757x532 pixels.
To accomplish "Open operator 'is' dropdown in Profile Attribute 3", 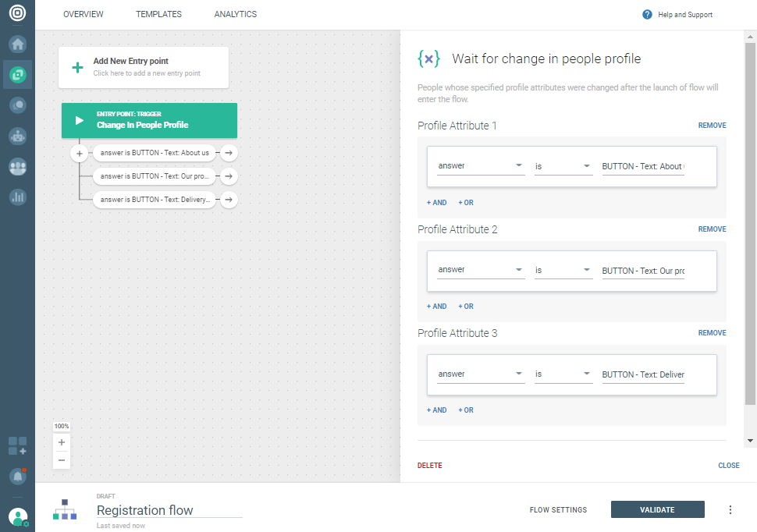I will [563, 374].
